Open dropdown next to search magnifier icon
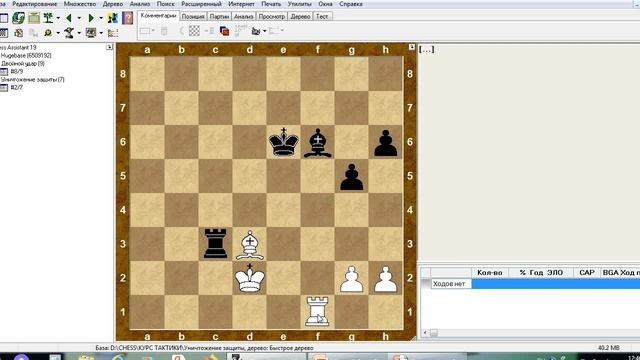Screen dimensions: 640x360 click(x=58, y=33)
